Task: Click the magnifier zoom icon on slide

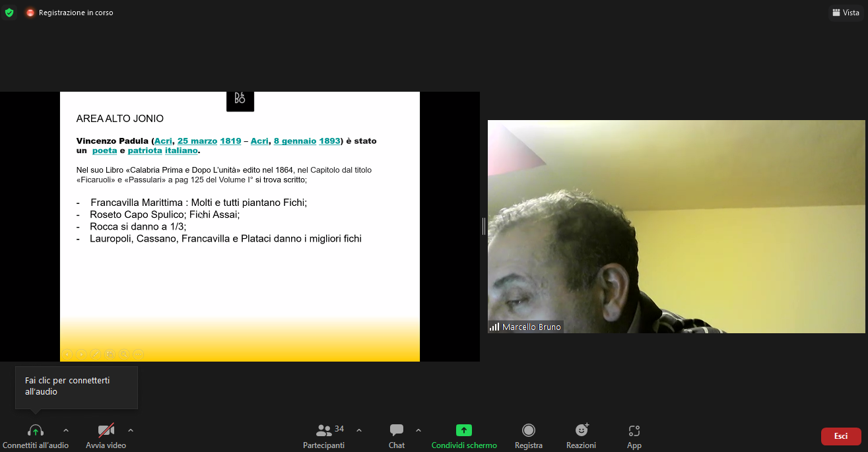Action: [x=124, y=354]
